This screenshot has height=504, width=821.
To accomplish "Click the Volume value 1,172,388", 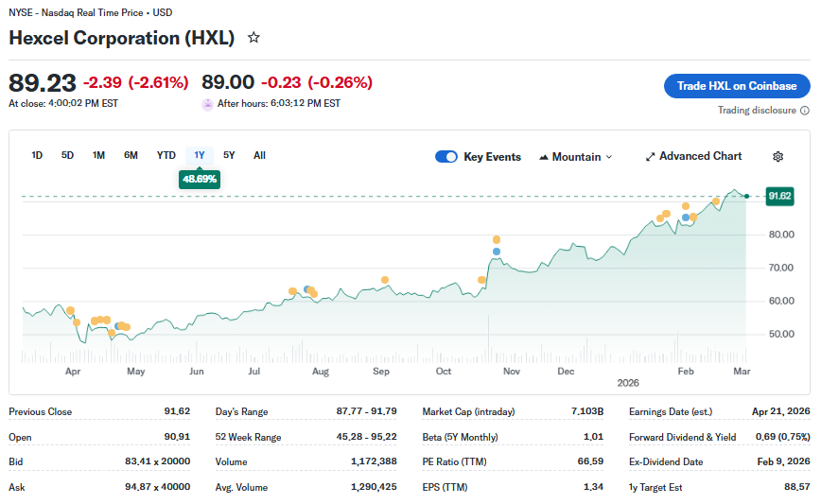I will click(374, 461).
